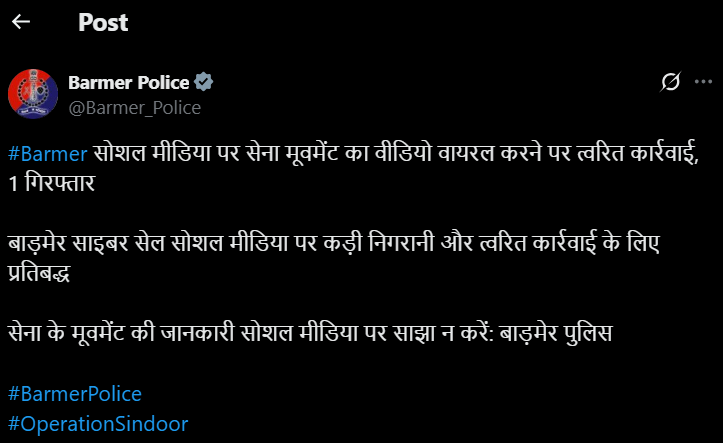Open the #OperationSindoor hashtag
Screen dimensions: 723x443
point(97,422)
